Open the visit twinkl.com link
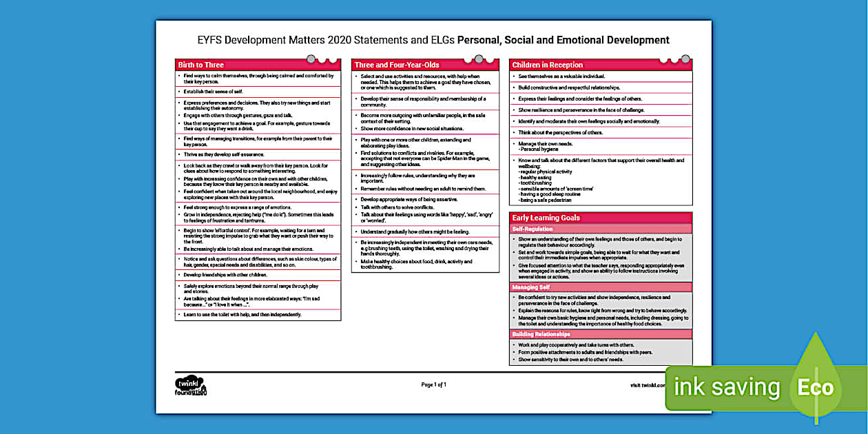The height and width of the screenshot is (434, 868). pyautogui.click(x=647, y=385)
